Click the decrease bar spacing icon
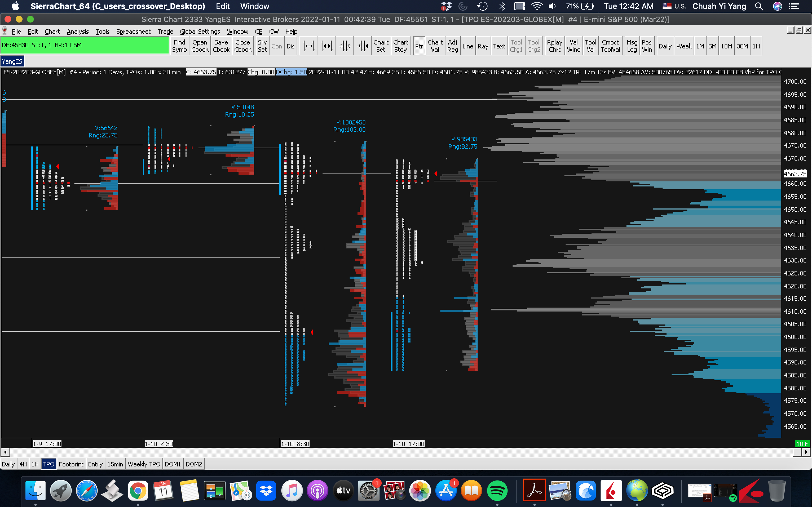Image resolution: width=812 pixels, height=507 pixels. 345,46
